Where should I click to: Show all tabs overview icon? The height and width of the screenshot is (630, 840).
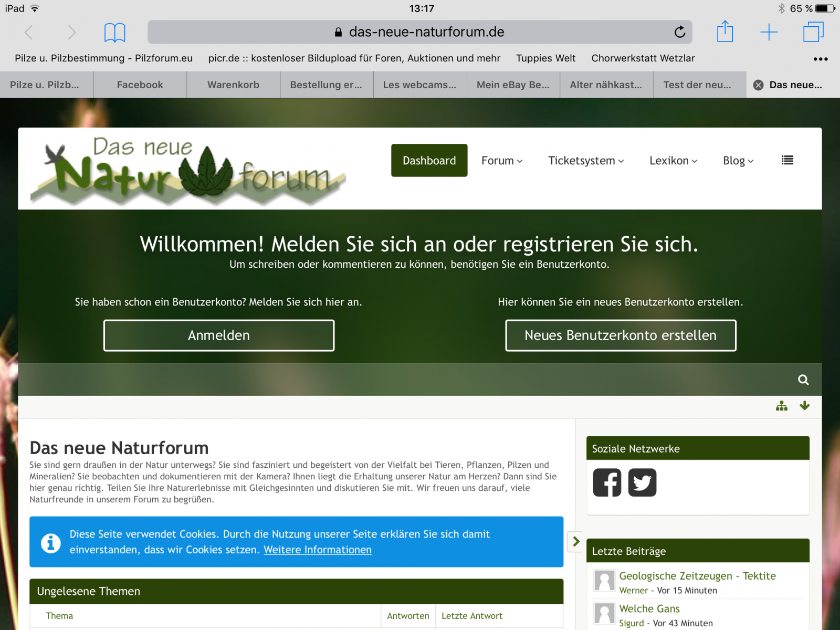pyautogui.click(x=813, y=31)
